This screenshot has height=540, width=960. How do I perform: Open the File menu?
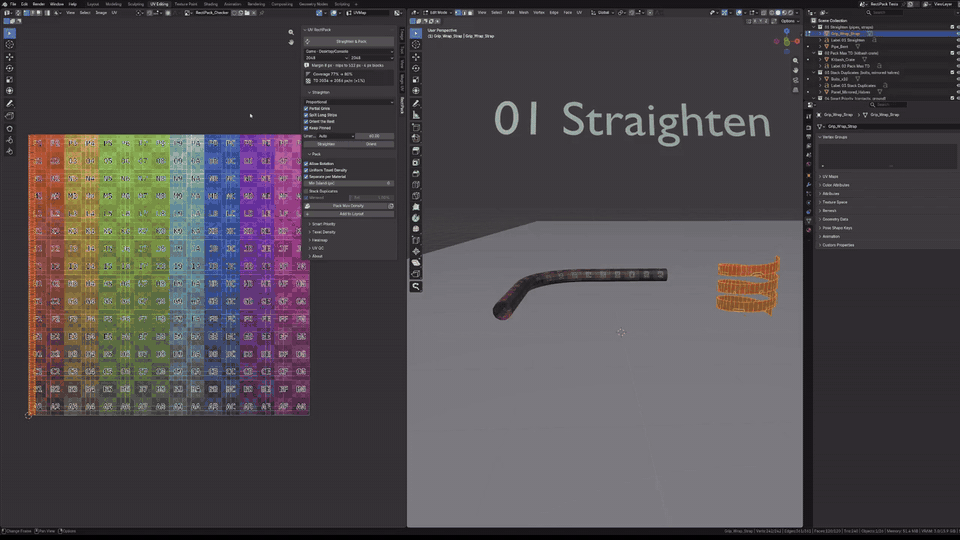13,4
